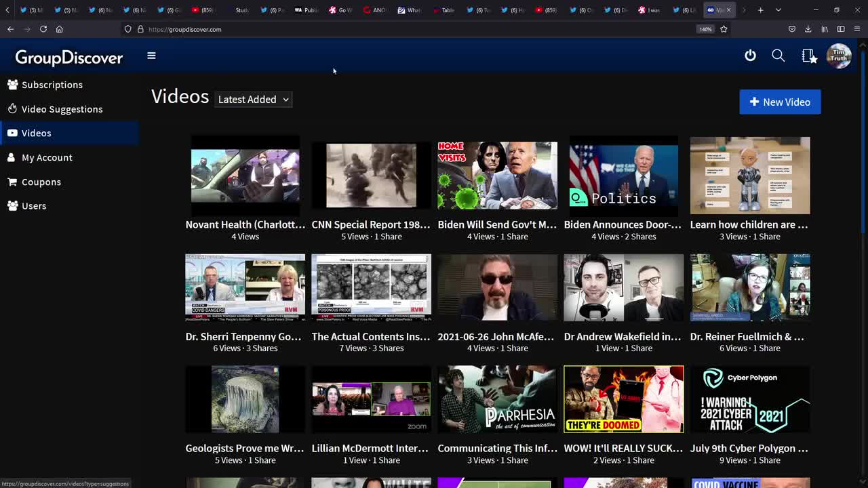Click the New Video button
Viewport: 868px width, 488px height.
[x=780, y=102]
